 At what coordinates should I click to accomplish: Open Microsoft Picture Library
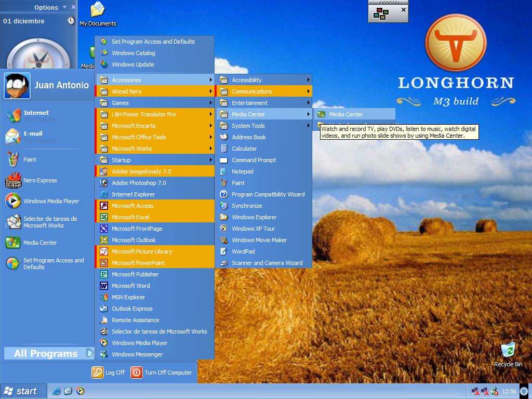[155, 251]
